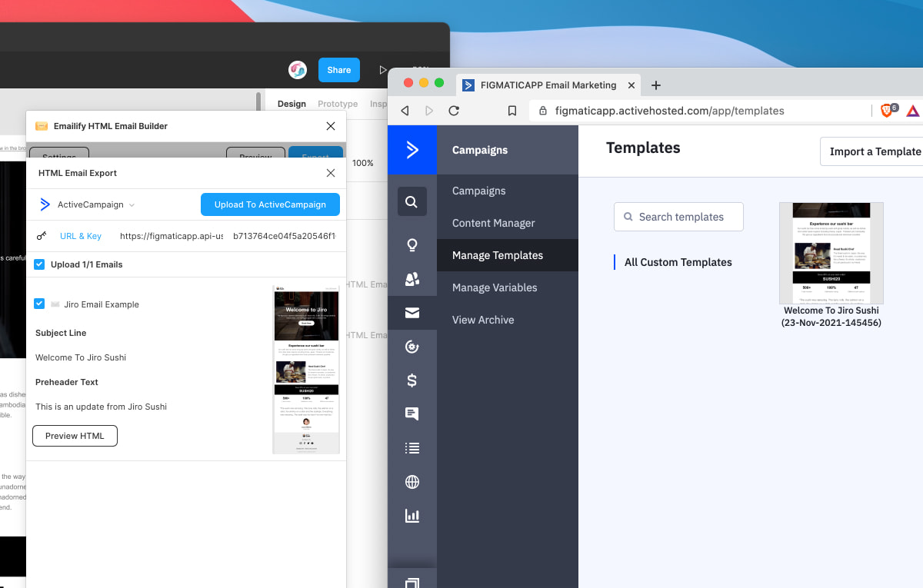This screenshot has width=923, height=588.
Task: Click the API key field starting b713764
Action: [284, 236]
